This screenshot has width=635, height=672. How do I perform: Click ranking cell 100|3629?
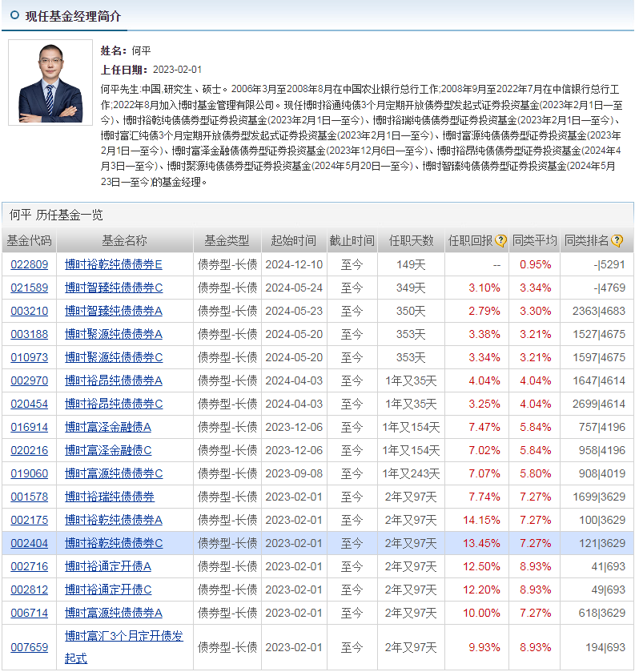point(602,520)
